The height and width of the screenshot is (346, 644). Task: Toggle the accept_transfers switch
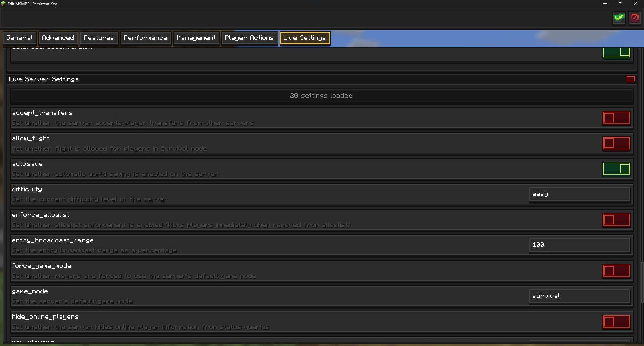[616, 118]
